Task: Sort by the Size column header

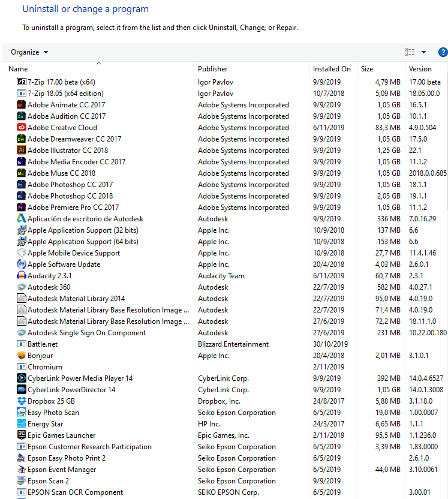Action: tap(381, 69)
